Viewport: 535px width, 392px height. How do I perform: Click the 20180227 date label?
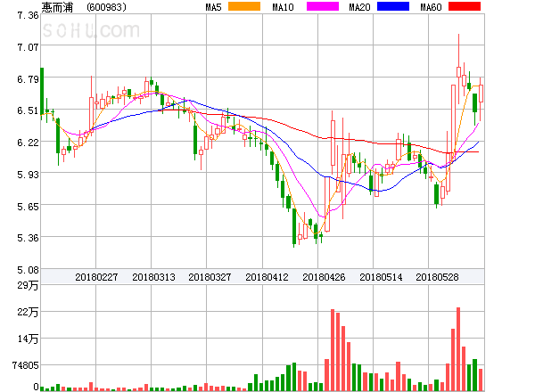(96, 277)
